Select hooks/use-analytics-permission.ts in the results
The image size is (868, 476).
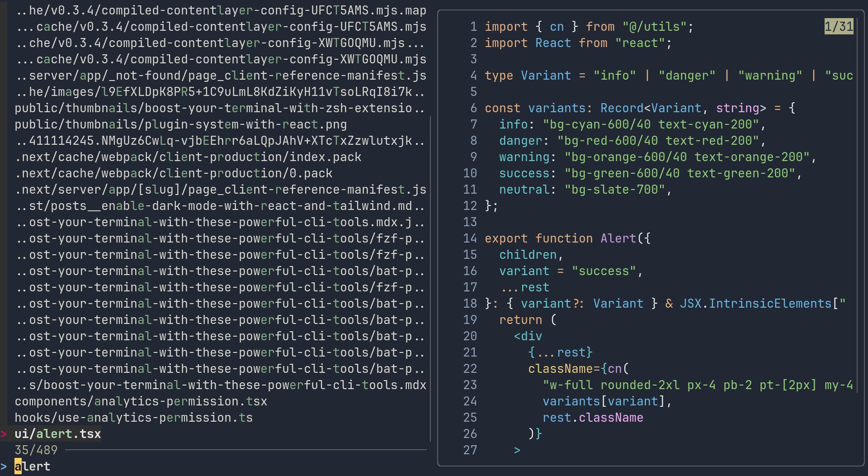point(133,418)
